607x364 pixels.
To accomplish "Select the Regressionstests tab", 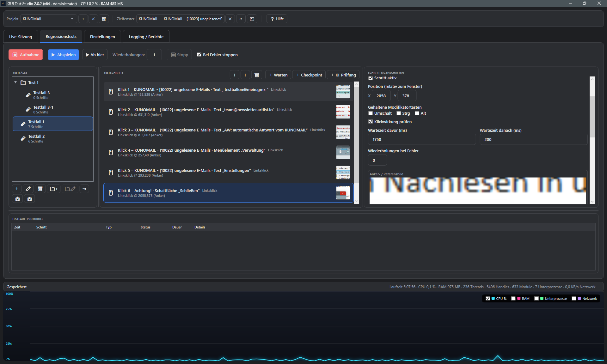I will [61, 37].
